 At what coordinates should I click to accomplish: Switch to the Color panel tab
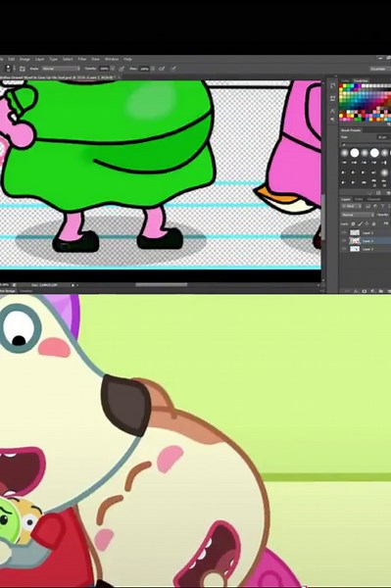[x=345, y=80]
